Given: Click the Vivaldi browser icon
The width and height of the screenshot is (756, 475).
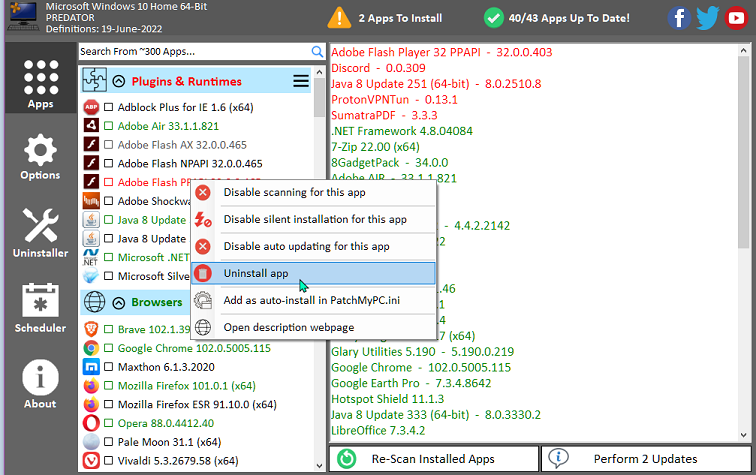Looking at the screenshot, I should [91, 461].
